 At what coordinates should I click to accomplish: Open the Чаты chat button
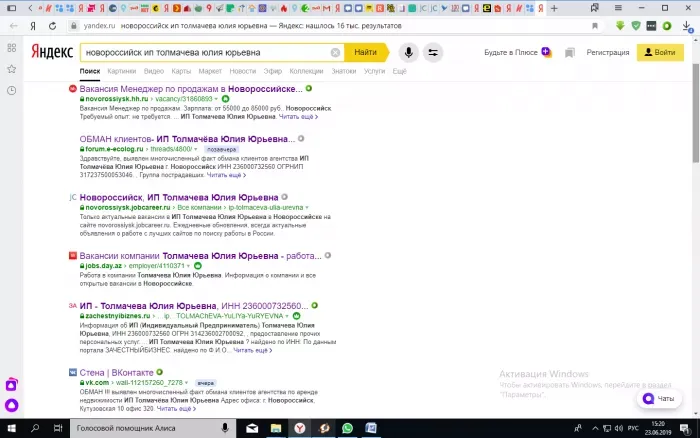[659, 399]
